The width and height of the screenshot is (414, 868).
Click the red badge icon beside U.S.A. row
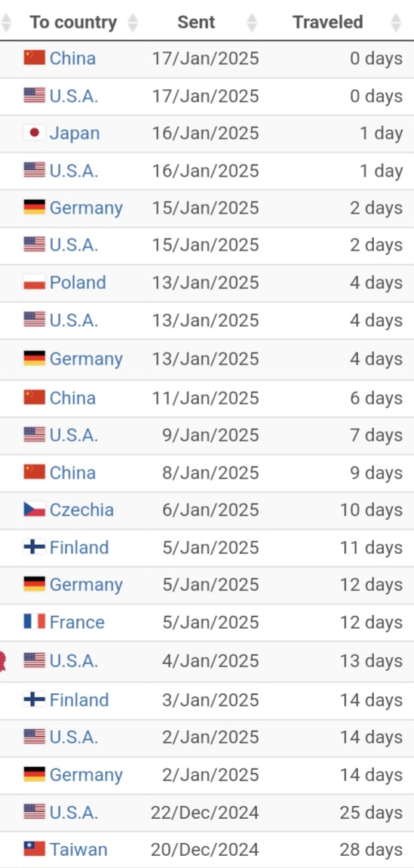pos(2,660)
